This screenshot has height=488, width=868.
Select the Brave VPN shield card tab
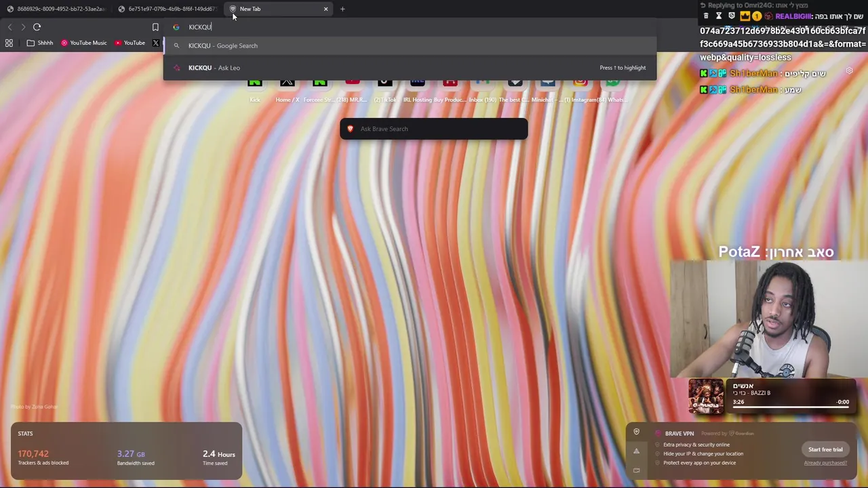click(x=636, y=432)
